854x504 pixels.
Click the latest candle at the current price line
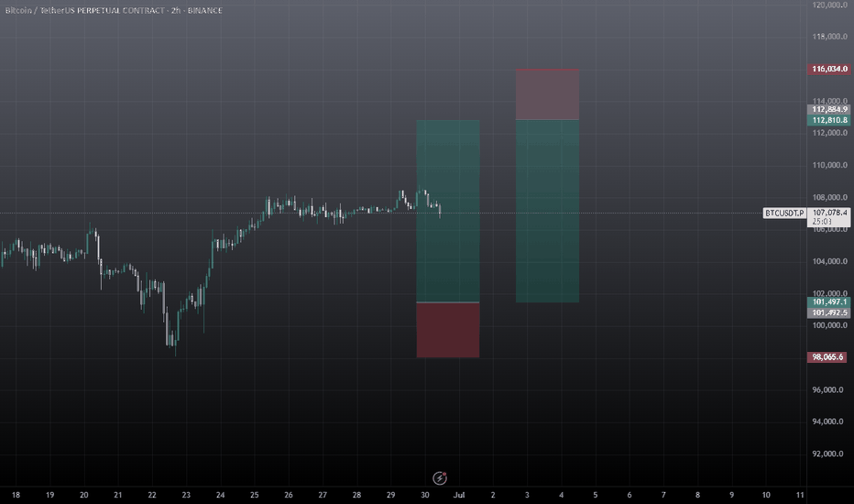(x=440, y=211)
